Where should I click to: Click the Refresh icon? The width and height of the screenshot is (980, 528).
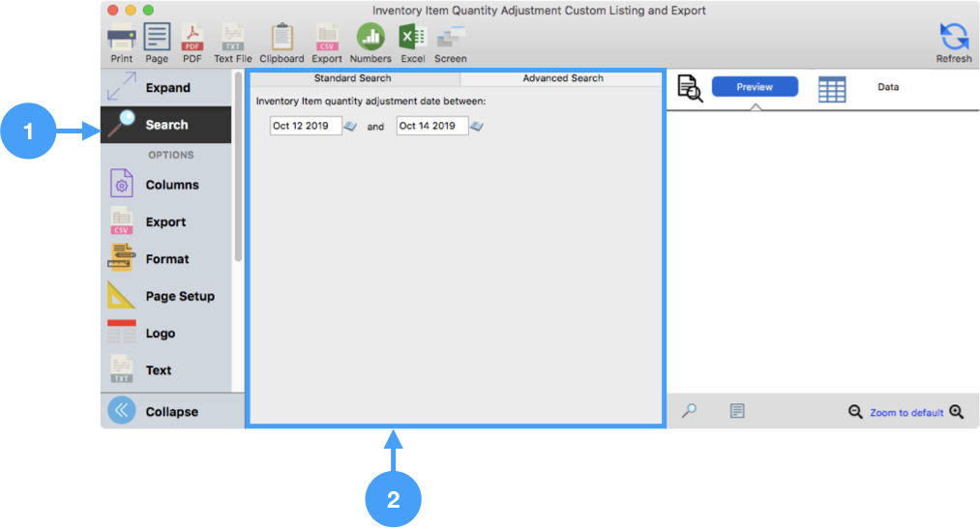[x=954, y=38]
